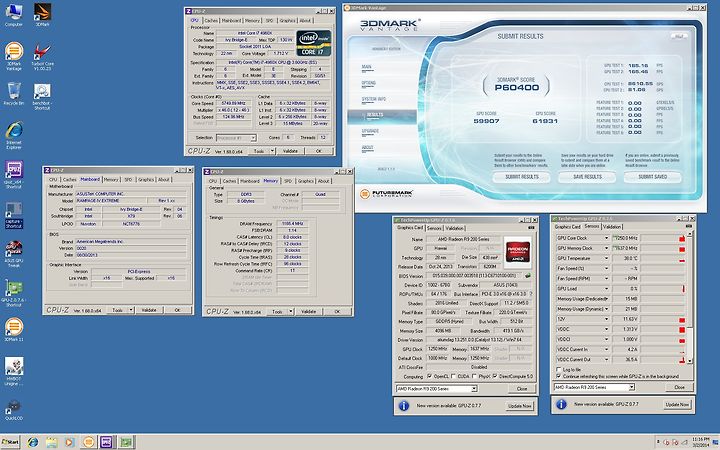Switch to the Caches tab in the CPU-Z CPU window

click(x=211, y=21)
